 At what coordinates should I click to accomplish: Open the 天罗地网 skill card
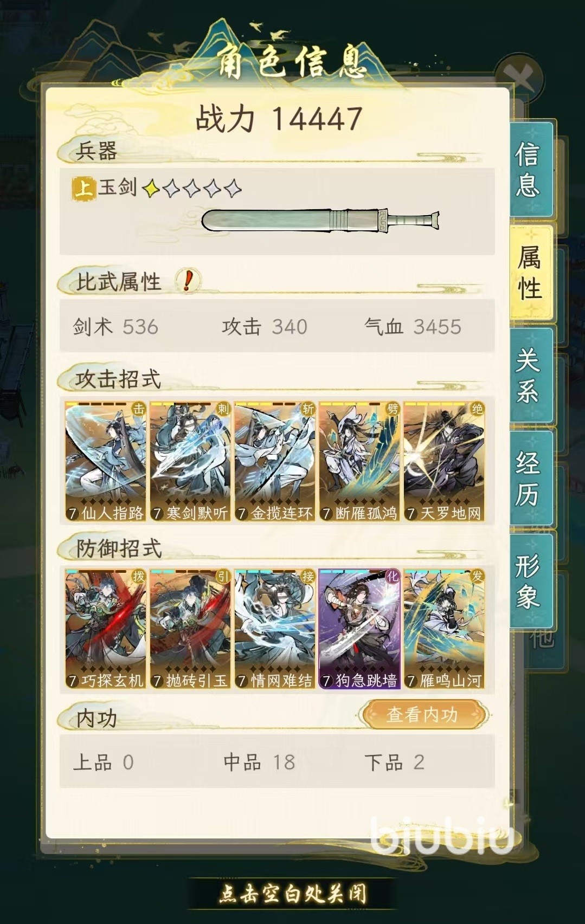[x=444, y=462]
